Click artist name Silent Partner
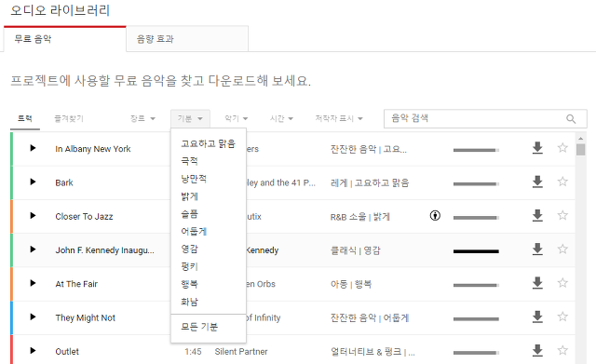596x364 pixels. pyautogui.click(x=241, y=352)
